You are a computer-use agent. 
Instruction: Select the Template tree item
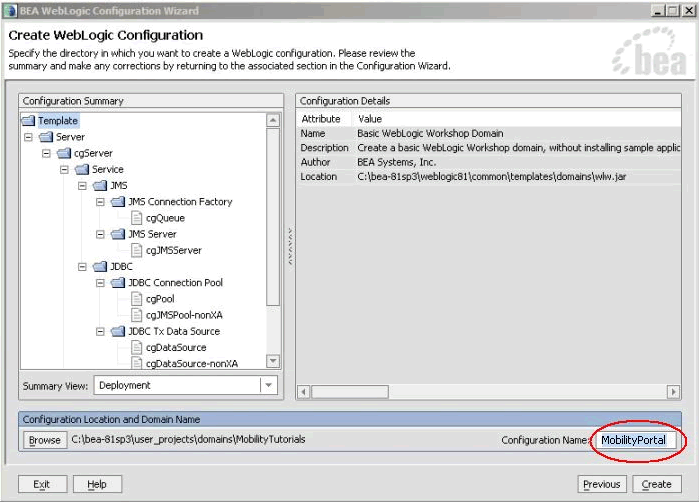[x=58, y=120]
